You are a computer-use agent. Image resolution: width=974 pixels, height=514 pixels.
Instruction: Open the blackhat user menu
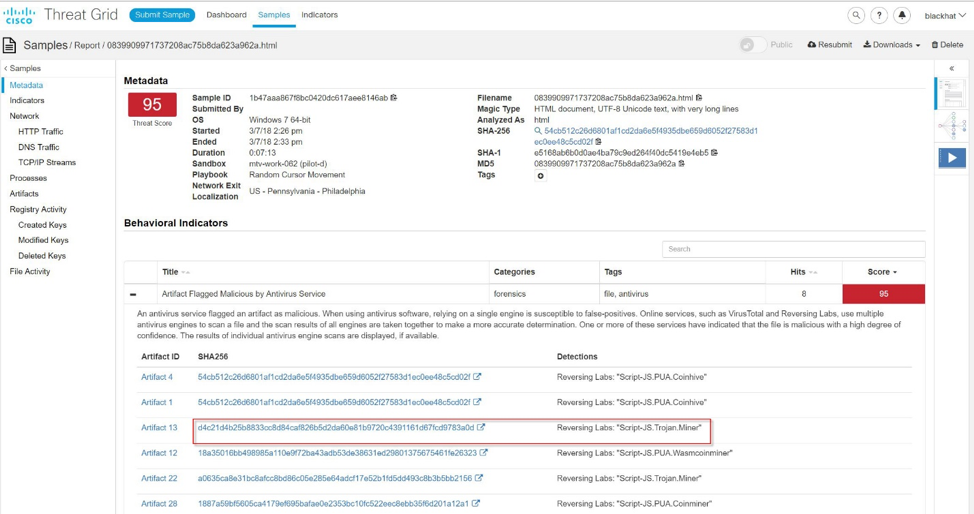point(945,15)
